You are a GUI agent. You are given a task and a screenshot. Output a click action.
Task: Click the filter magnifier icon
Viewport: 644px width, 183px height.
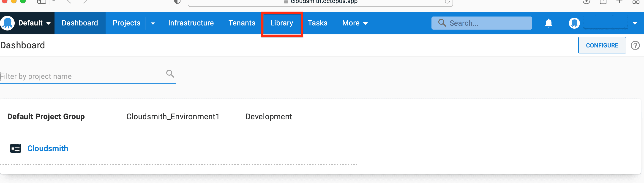(x=170, y=74)
